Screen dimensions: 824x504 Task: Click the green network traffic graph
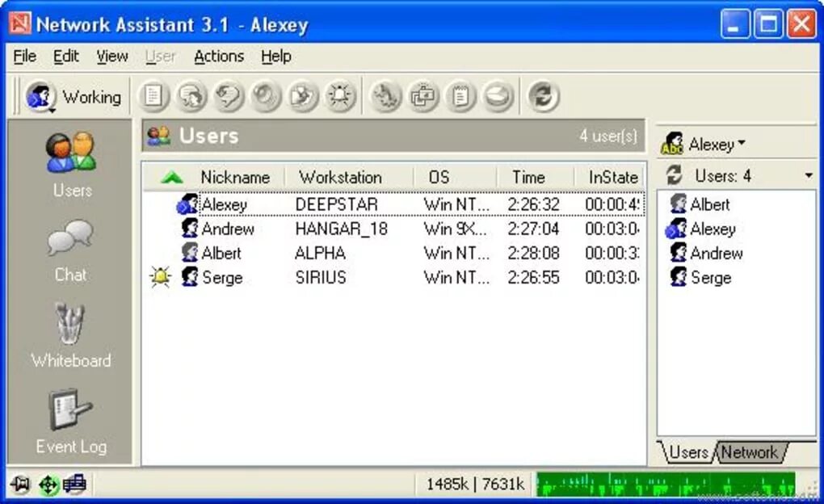point(666,484)
